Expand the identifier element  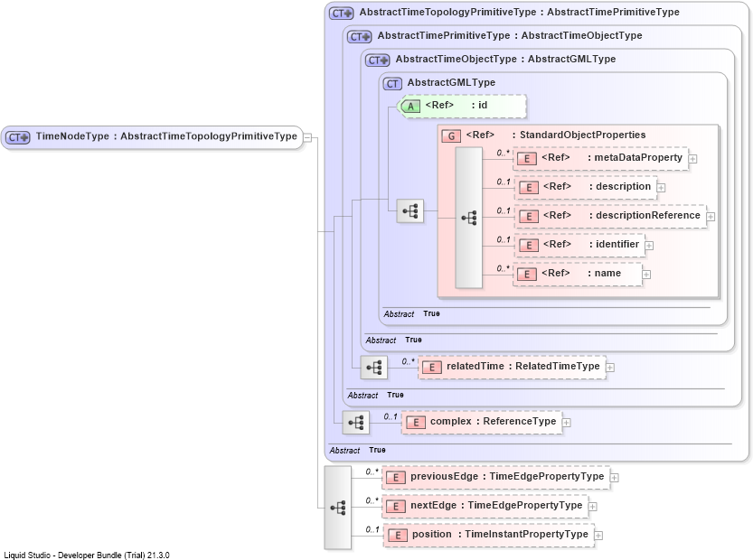(x=649, y=246)
